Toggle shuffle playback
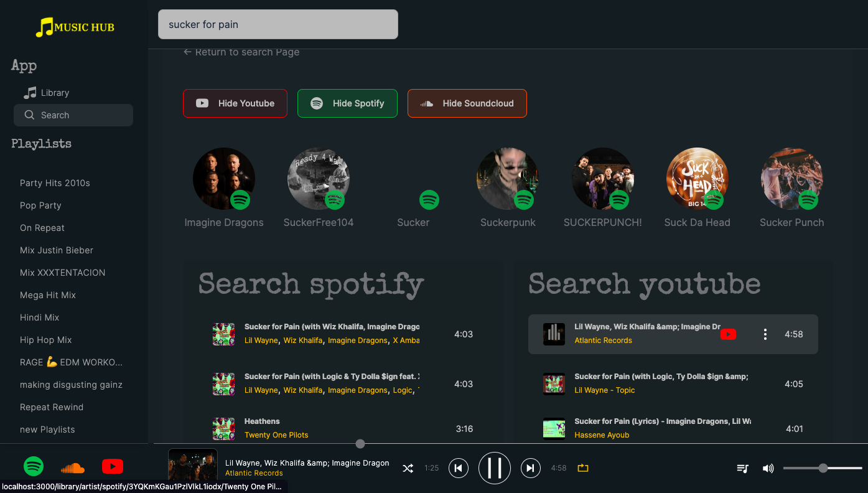 408,468
